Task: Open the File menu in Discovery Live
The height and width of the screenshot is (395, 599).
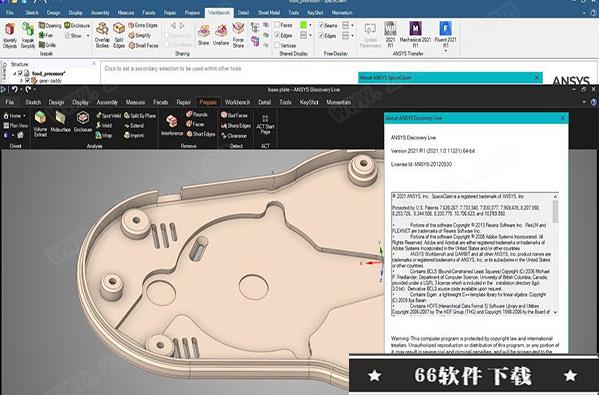Action: click(x=10, y=102)
